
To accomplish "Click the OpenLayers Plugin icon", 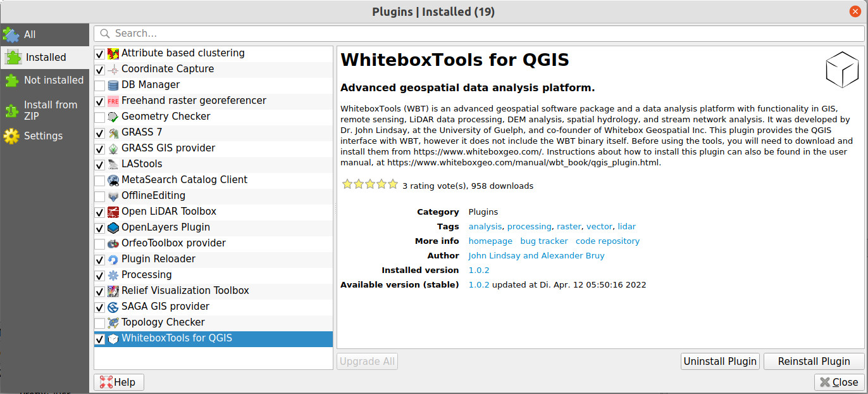I will coord(113,228).
